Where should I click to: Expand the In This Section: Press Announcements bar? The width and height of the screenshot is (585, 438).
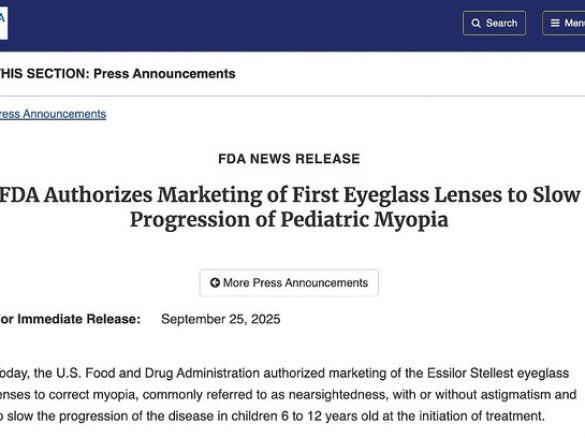tap(292, 73)
